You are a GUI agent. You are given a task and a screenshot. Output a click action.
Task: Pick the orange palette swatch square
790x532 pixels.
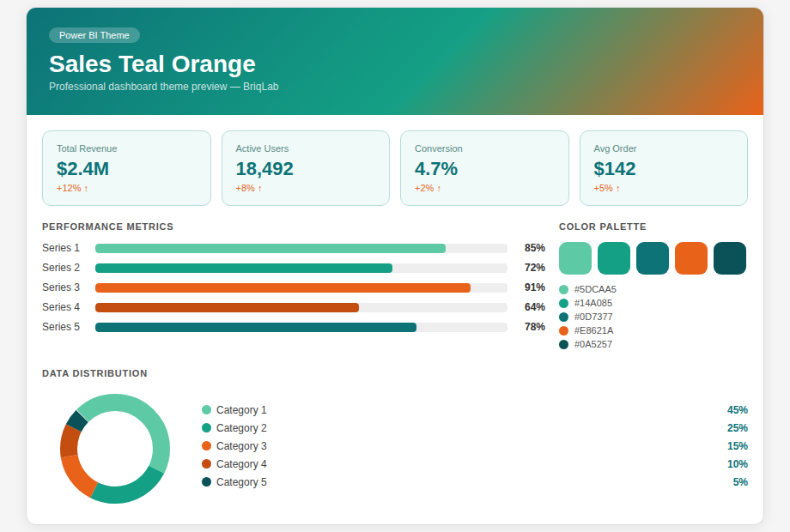[x=691, y=258]
